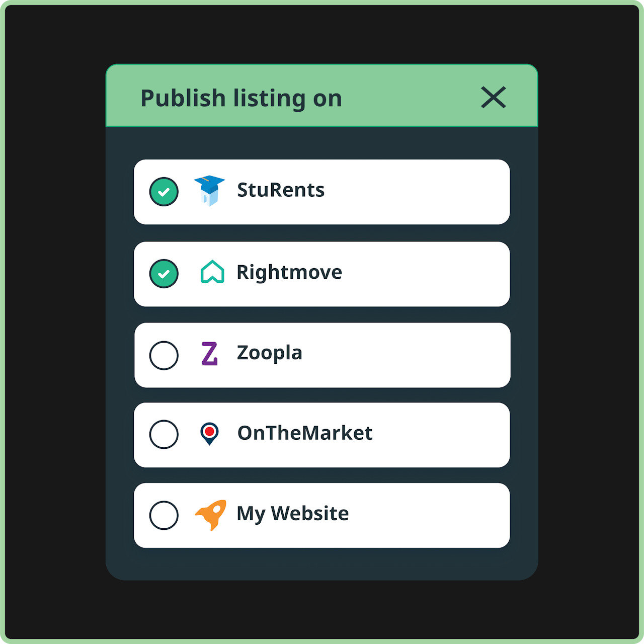Image resolution: width=644 pixels, height=644 pixels.
Task: Close the Publish listing dialog
Action: pyautogui.click(x=493, y=97)
